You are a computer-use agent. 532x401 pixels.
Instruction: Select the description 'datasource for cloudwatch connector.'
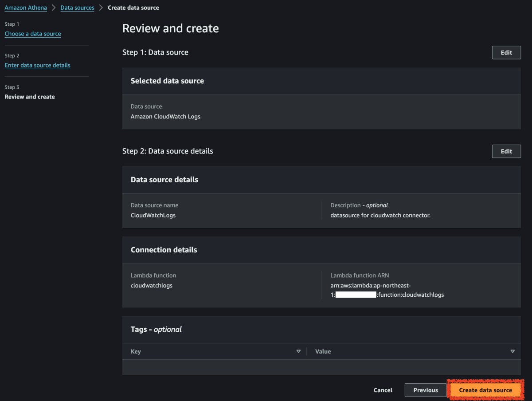(x=380, y=216)
